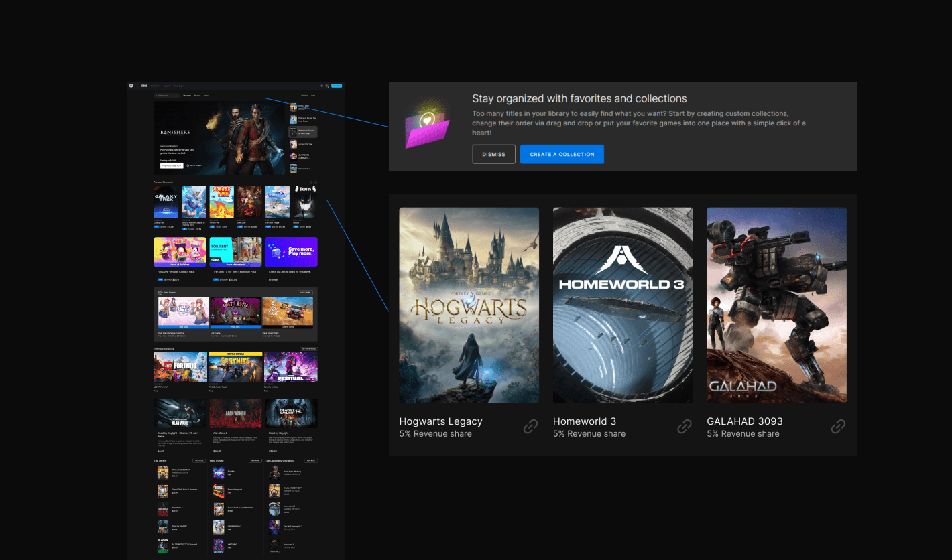Open the LEGO Fortnite experience card
Viewport: 952px width, 560px height.
[180, 372]
